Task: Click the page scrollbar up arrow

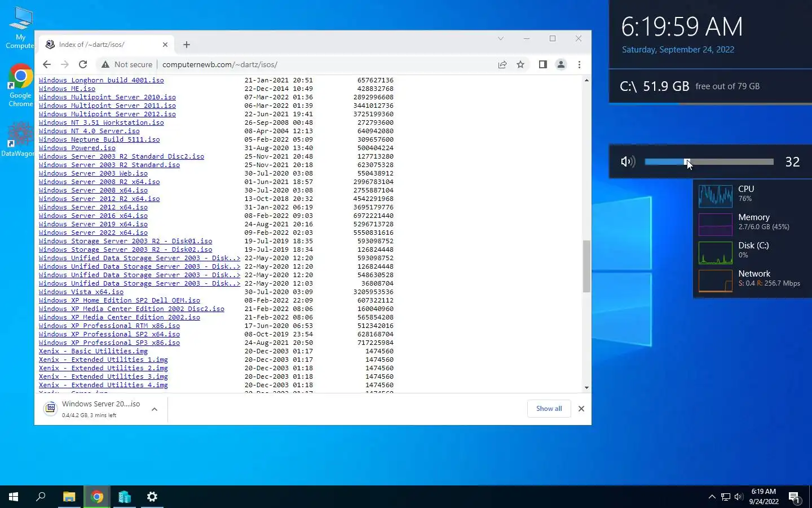Action: pos(586,80)
